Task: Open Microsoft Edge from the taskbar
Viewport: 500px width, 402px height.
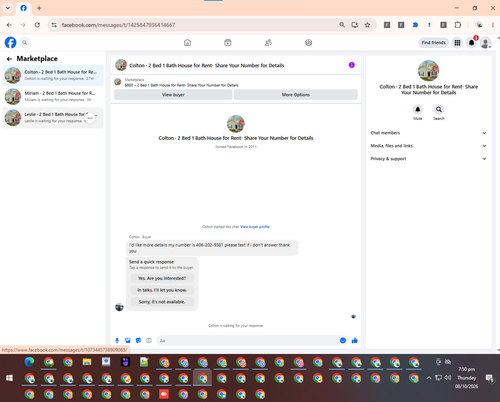Action: coord(29,362)
